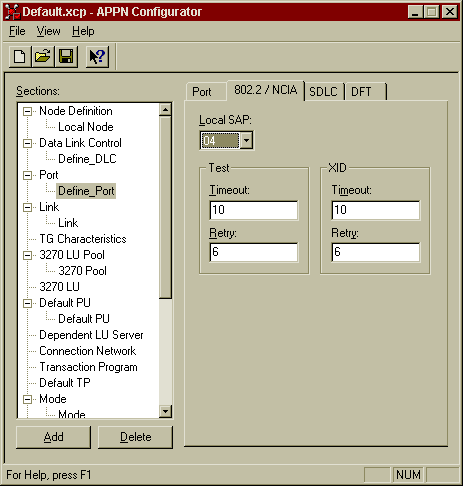Collapse the Node Definition tree node

(x=27, y=111)
